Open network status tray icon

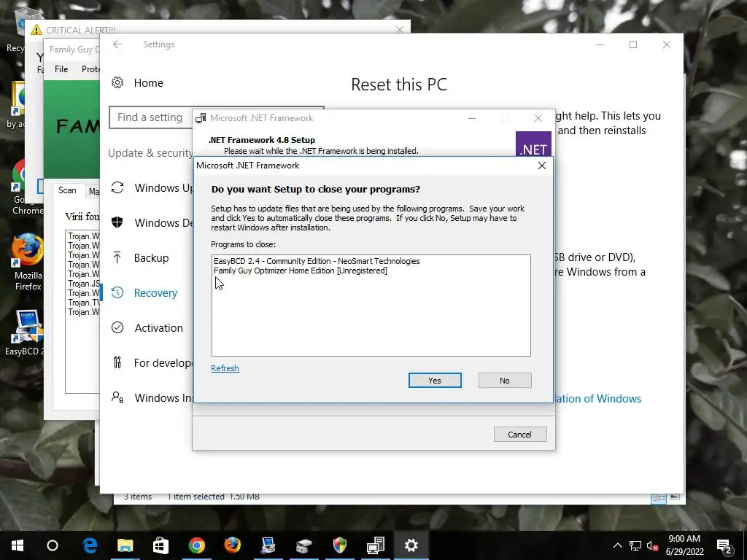coord(635,545)
